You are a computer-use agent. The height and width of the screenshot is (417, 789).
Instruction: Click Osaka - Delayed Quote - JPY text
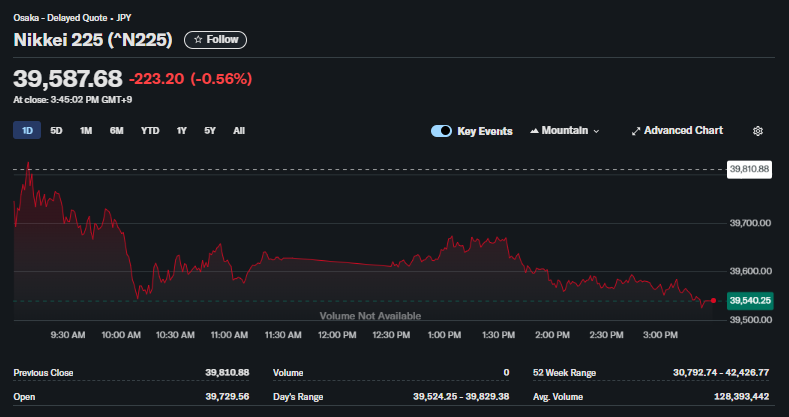pyautogui.click(x=72, y=18)
